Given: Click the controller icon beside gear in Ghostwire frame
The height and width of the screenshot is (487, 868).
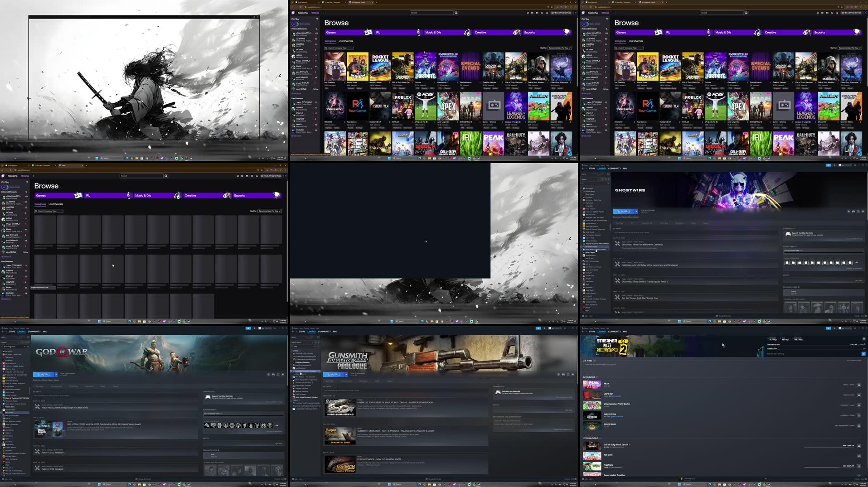Looking at the screenshot, I should 853,211.
